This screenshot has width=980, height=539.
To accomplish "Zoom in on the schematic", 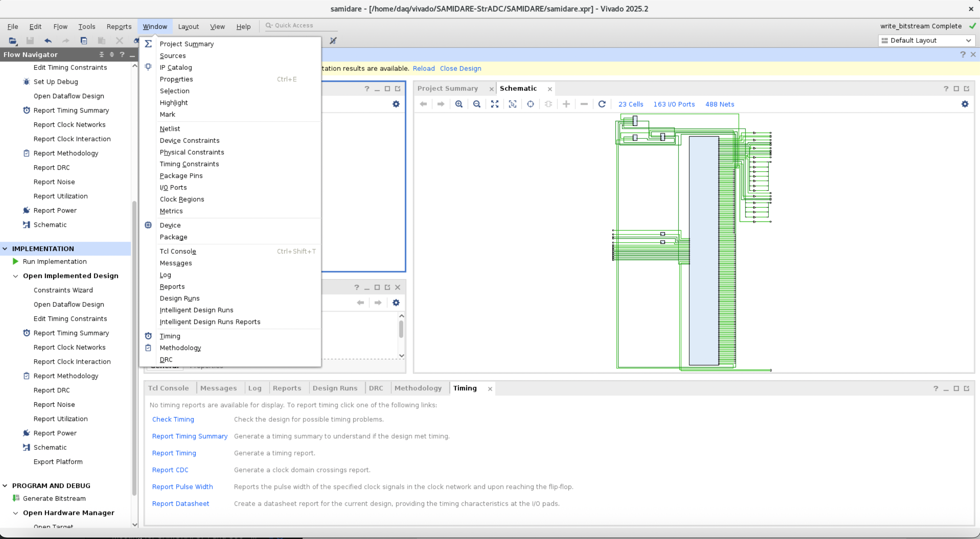I will point(459,104).
